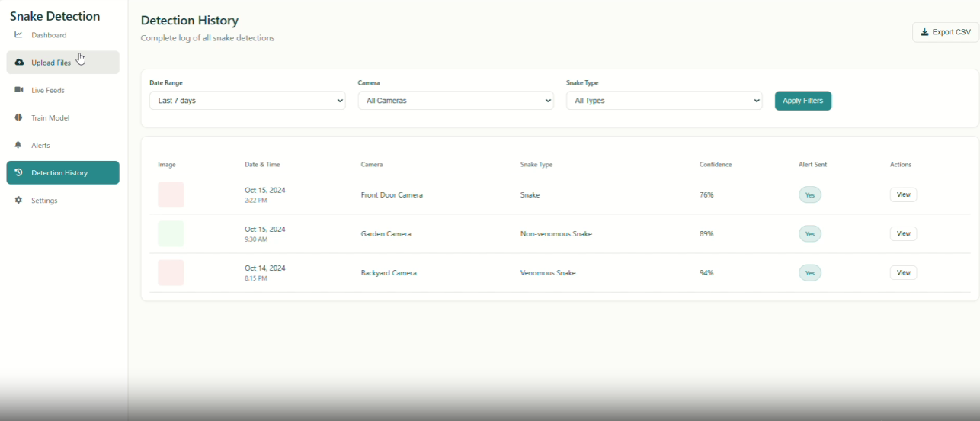Click the Settings gear icon
Screen dimensions: 980x421
[19, 200]
